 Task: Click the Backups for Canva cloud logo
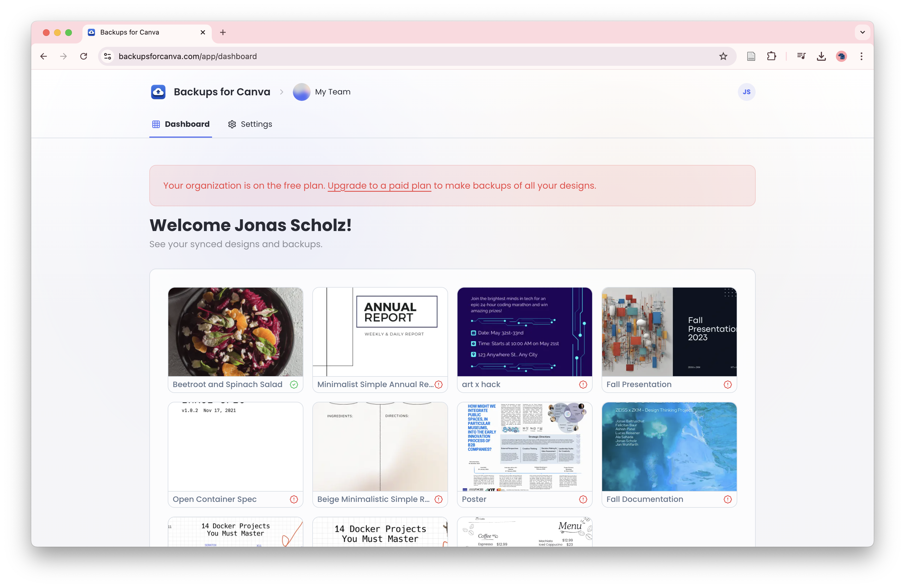(x=158, y=92)
